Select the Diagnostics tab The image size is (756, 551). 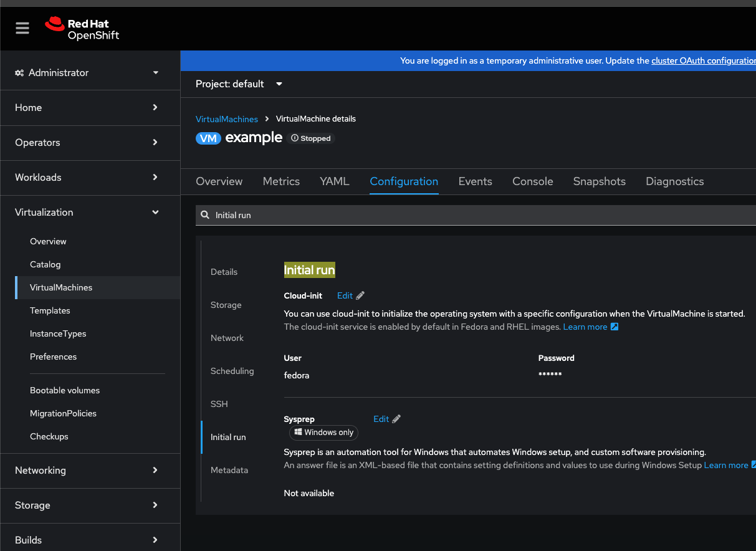coord(674,181)
